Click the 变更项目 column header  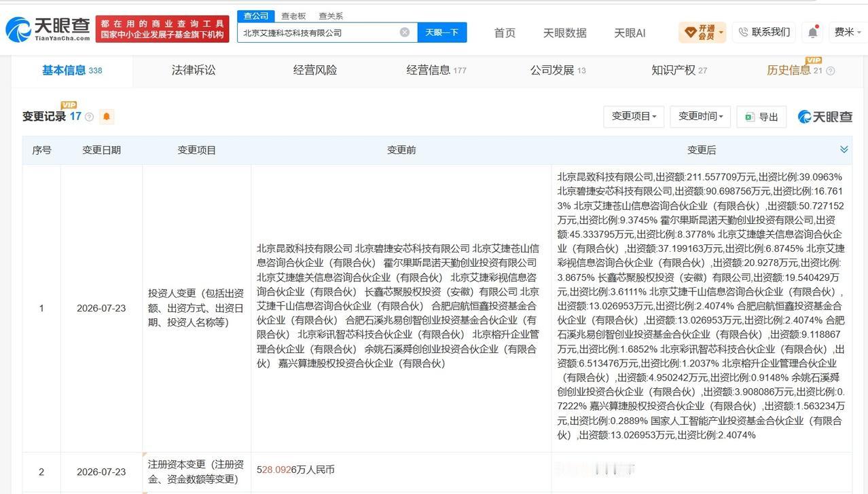point(197,150)
